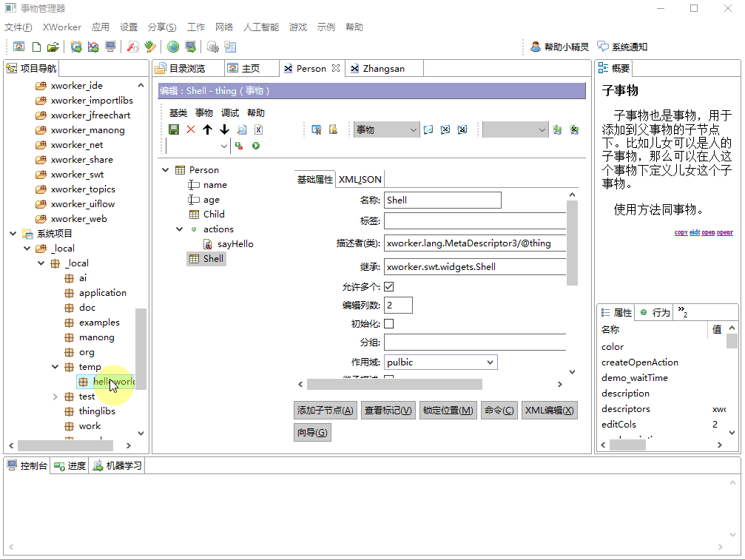
Task: Click the XML file icon in editor toolbar
Action: (x=258, y=129)
